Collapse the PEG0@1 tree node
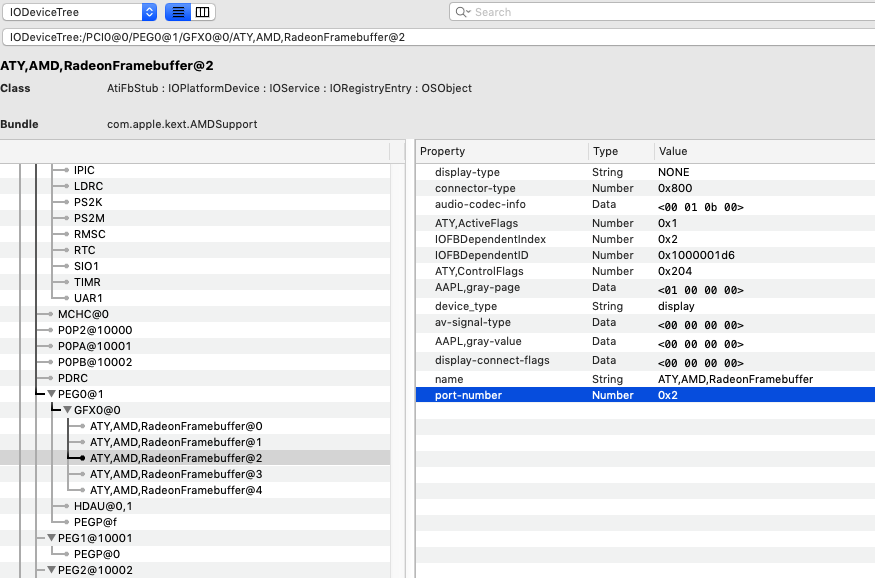Screen dimensions: 875x578 click(52, 394)
